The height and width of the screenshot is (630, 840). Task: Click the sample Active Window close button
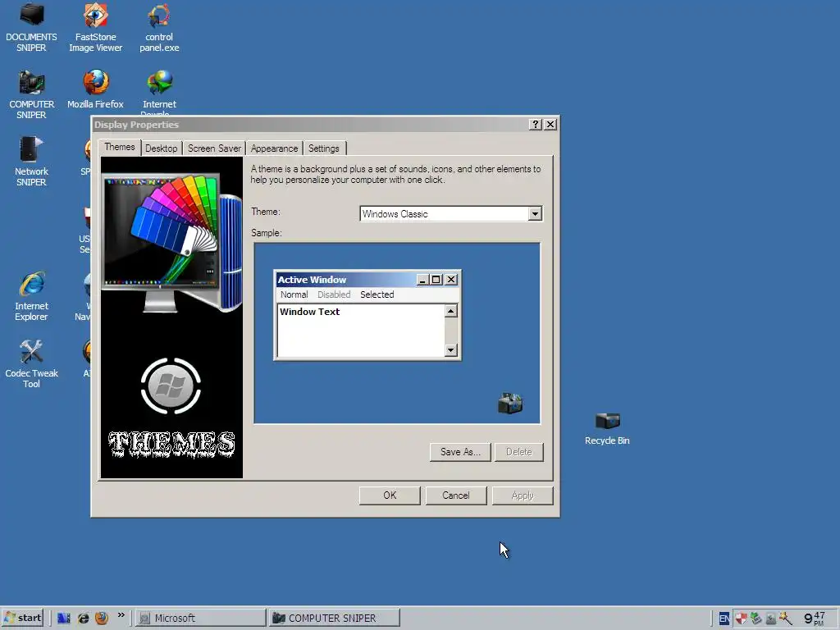point(451,280)
